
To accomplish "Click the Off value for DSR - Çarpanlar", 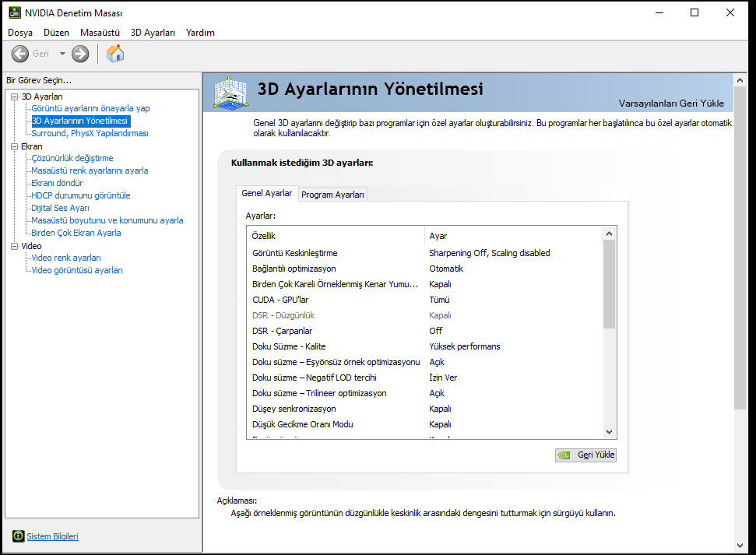I will click(436, 331).
